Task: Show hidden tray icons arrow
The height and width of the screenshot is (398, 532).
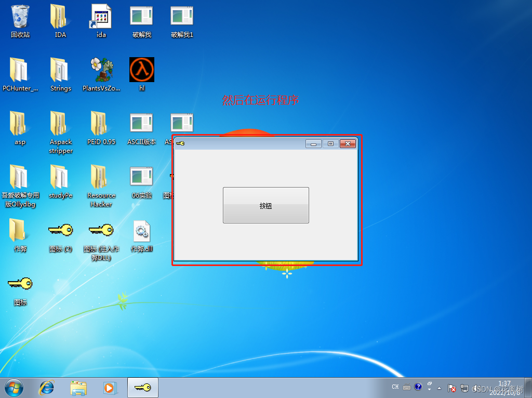Action: coord(439,388)
